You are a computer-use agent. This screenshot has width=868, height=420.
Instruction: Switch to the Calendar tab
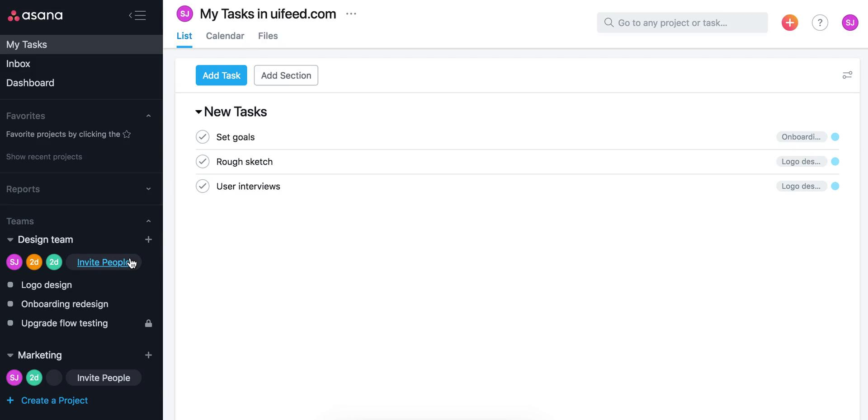(x=225, y=36)
